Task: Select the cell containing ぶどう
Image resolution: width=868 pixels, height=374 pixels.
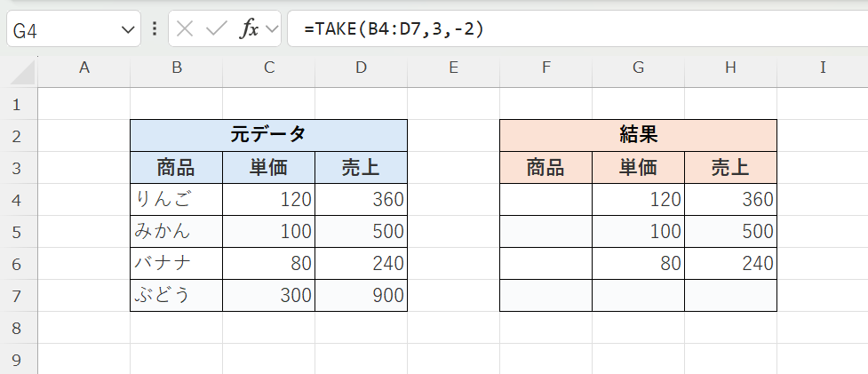Action: pos(176,295)
